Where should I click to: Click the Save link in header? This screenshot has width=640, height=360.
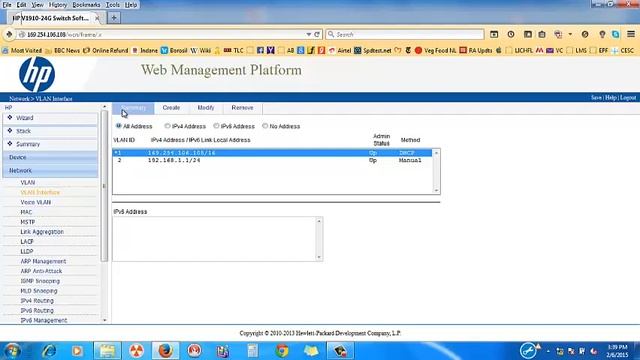tap(596, 98)
